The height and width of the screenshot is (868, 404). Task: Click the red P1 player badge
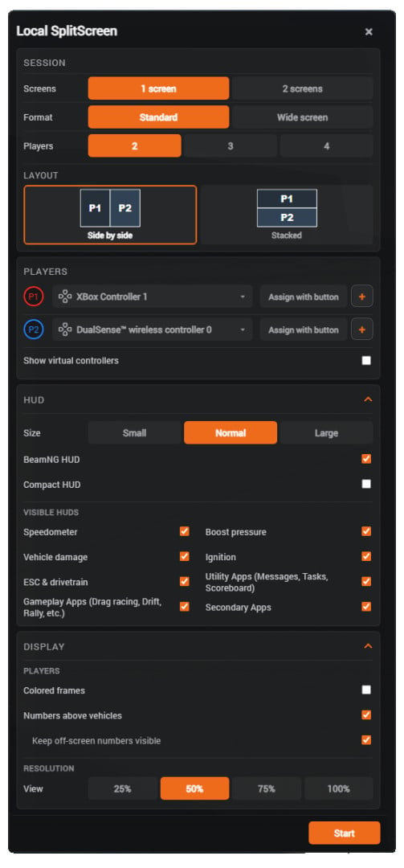tap(33, 297)
